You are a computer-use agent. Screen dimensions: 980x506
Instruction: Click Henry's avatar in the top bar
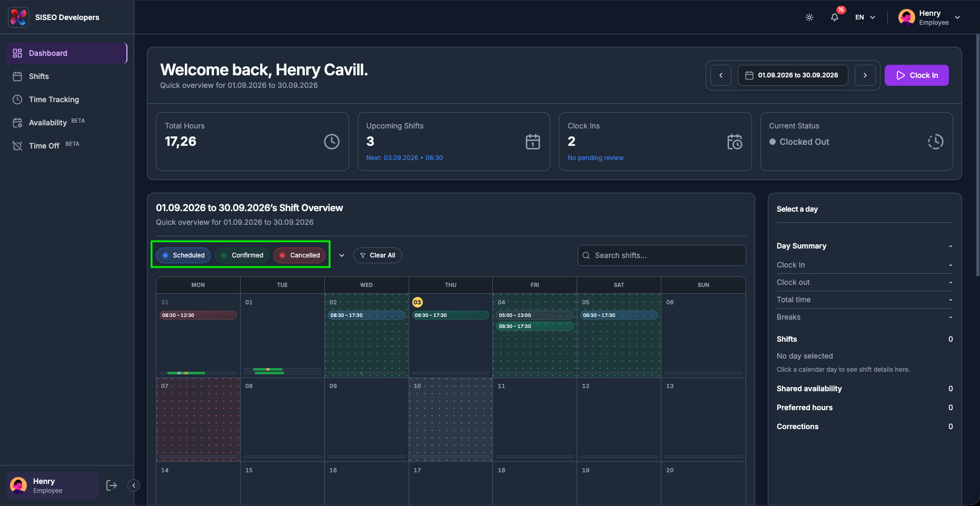coord(907,17)
